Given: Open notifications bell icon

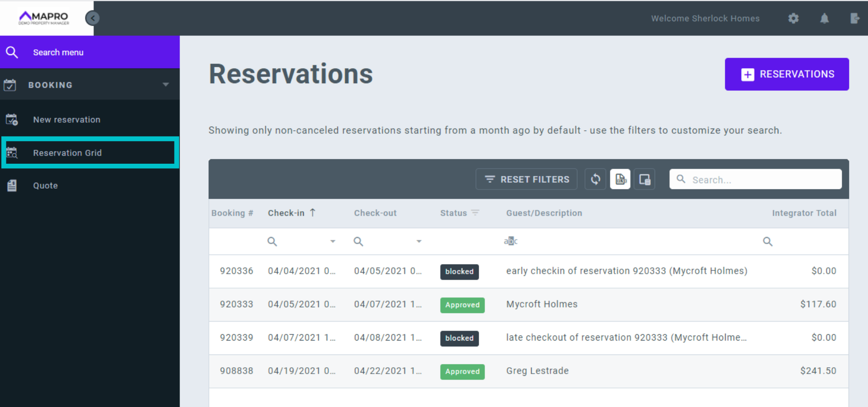Looking at the screenshot, I should (x=824, y=18).
